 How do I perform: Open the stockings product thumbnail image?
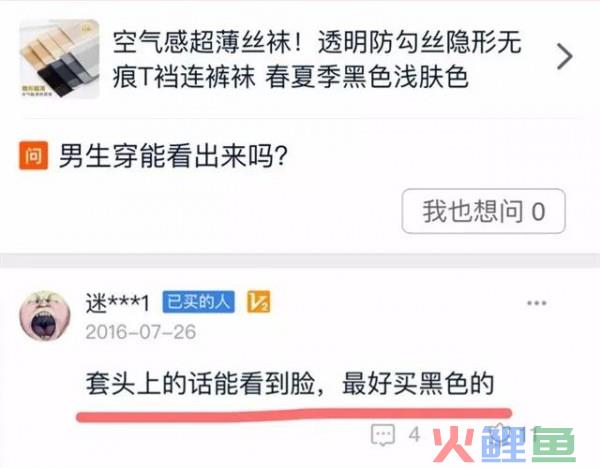point(59,59)
